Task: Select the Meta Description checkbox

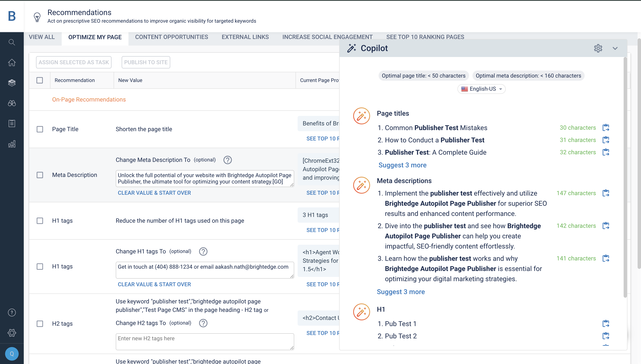Action: (40, 175)
